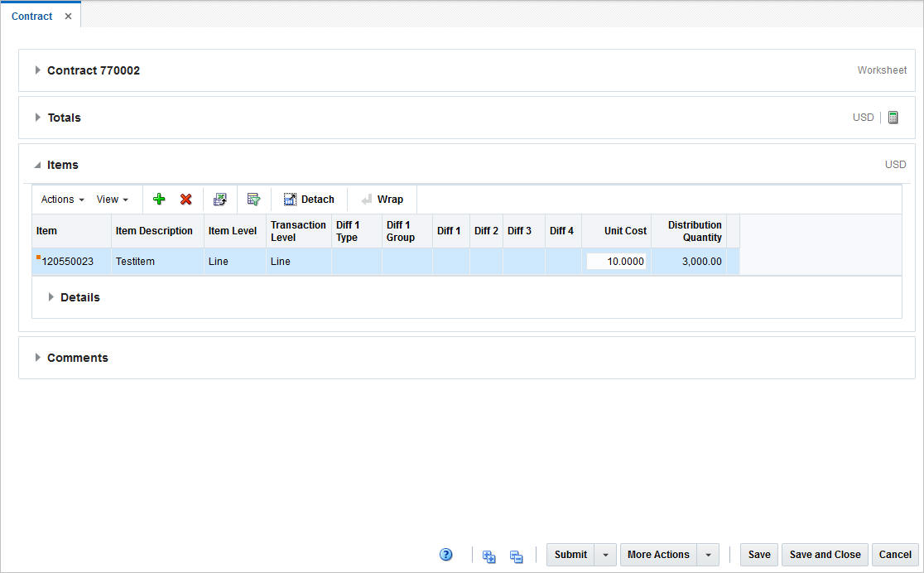
Task: Click the Item Level column header
Action: click(235, 231)
